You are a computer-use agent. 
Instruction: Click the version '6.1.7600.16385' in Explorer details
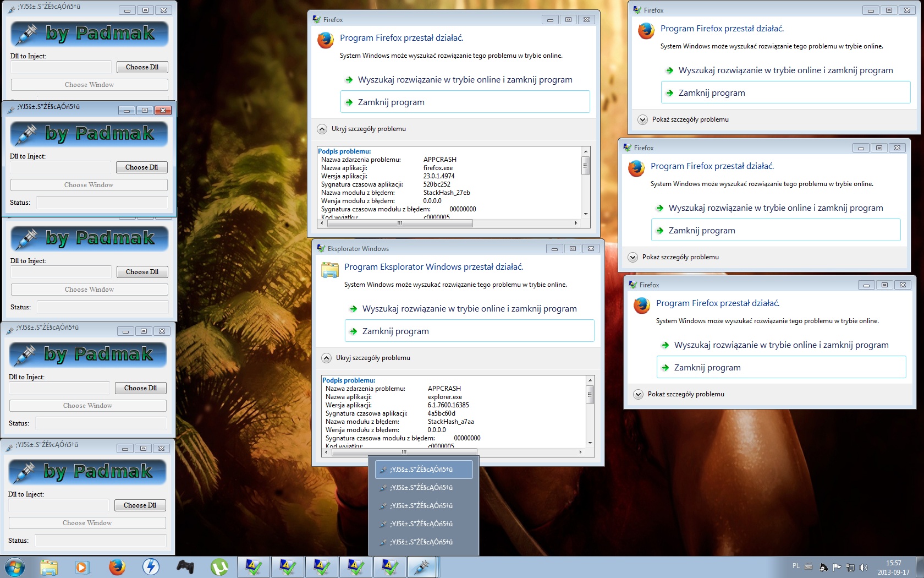(448, 405)
